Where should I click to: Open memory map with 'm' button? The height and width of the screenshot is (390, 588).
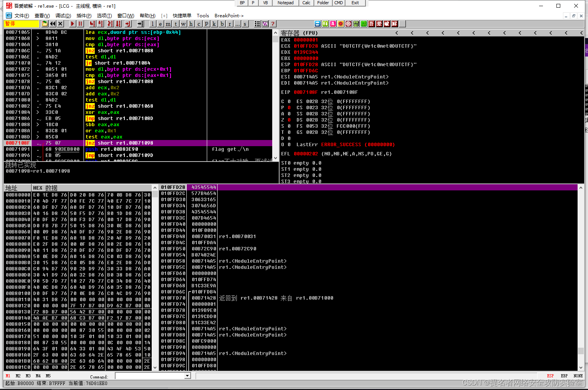click(168, 24)
